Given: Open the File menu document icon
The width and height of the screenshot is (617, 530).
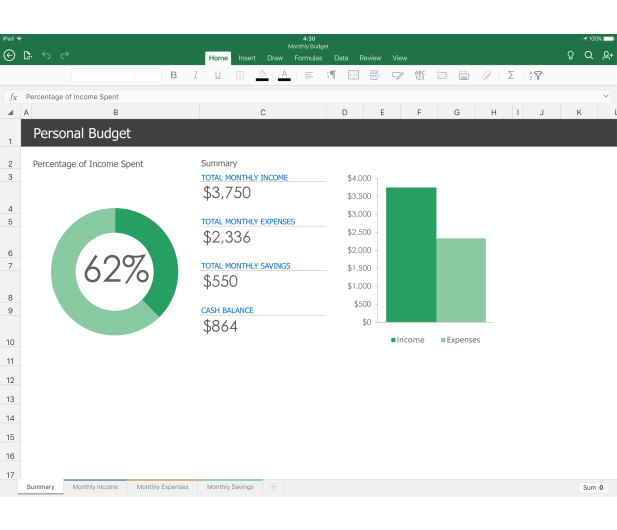Looking at the screenshot, I should 28,55.
